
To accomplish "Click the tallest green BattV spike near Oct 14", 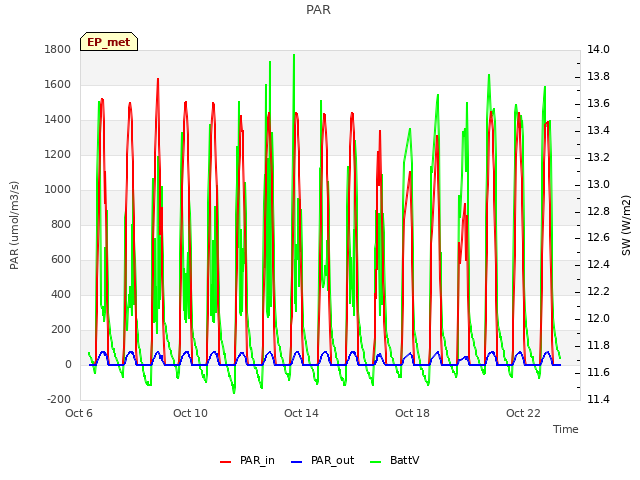I will (x=294, y=56).
